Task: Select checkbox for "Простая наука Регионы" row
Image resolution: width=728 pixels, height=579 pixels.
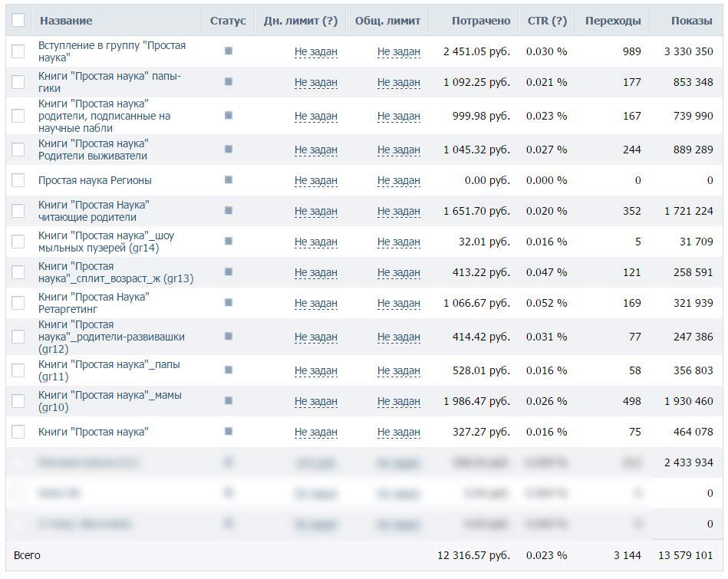Action: 18,180
